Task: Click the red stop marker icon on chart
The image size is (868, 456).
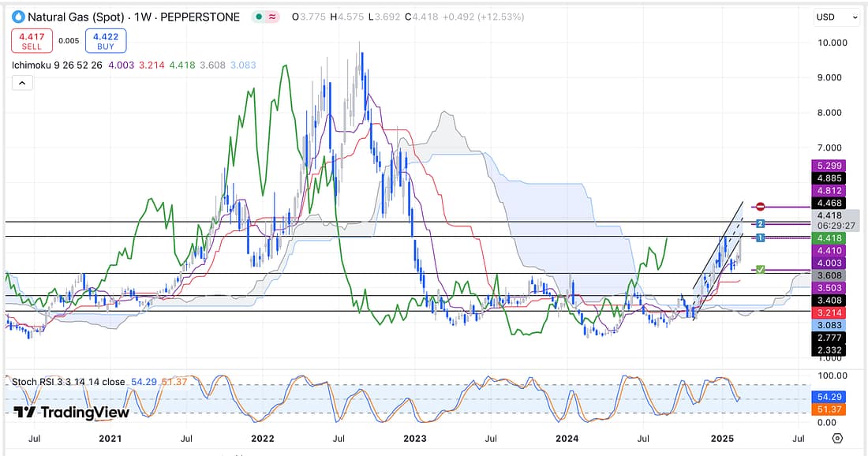Action: coord(760,207)
